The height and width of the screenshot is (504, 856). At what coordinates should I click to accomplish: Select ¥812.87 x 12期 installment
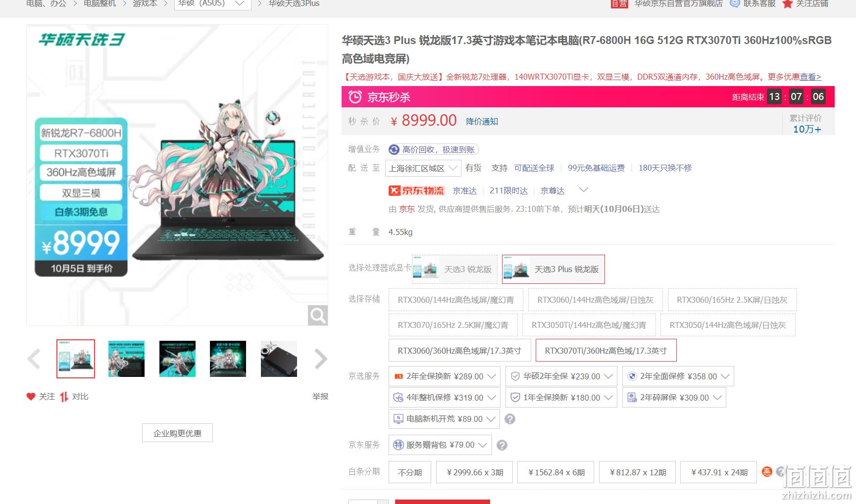[638, 472]
